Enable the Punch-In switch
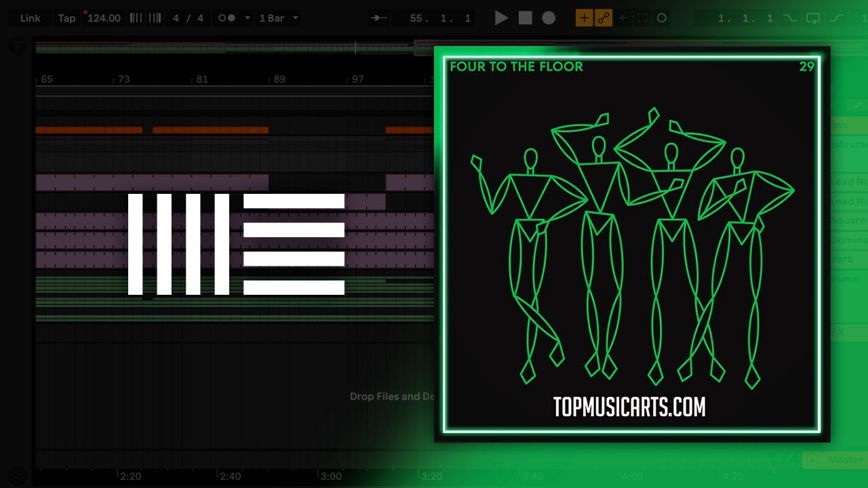The height and width of the screenshot is (488, 868). (789, 18)
